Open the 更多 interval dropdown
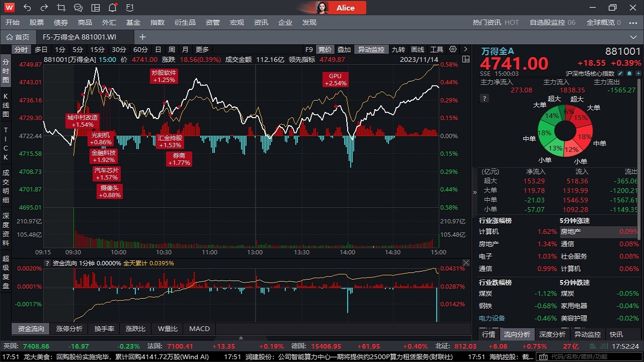Viewport: 644px width, 362px height. [x=202, y=49]
